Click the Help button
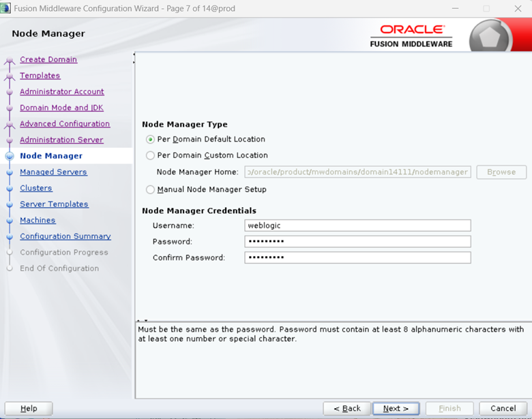 coord(29,409)
